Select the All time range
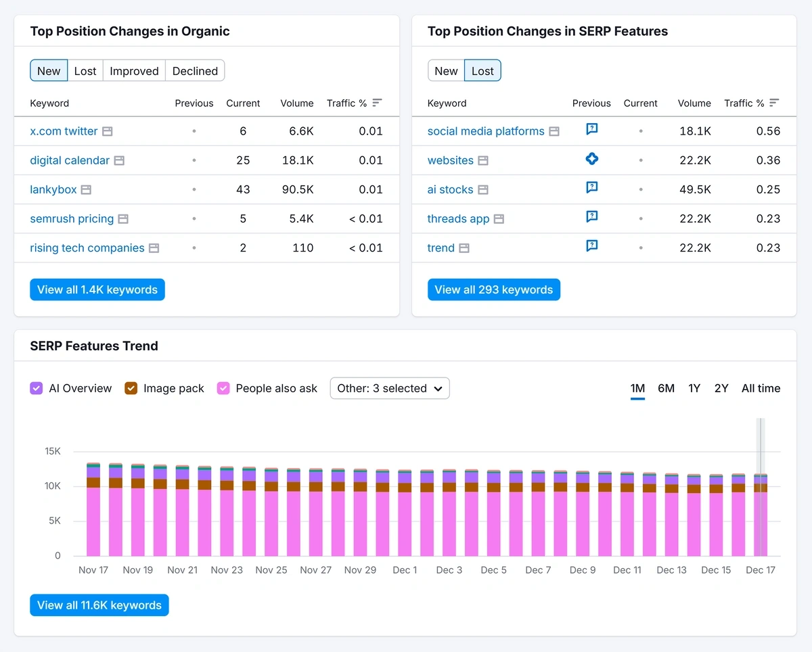 click(761, 388)
